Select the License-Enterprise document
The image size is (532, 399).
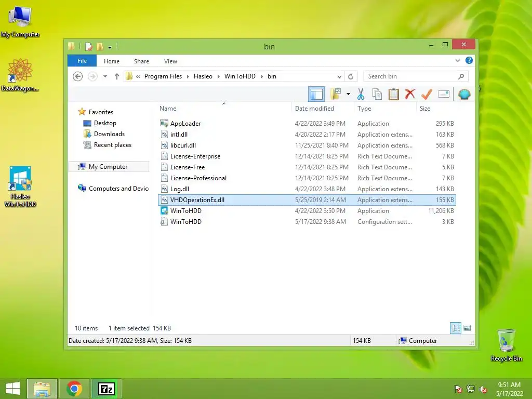coord(307,156)
